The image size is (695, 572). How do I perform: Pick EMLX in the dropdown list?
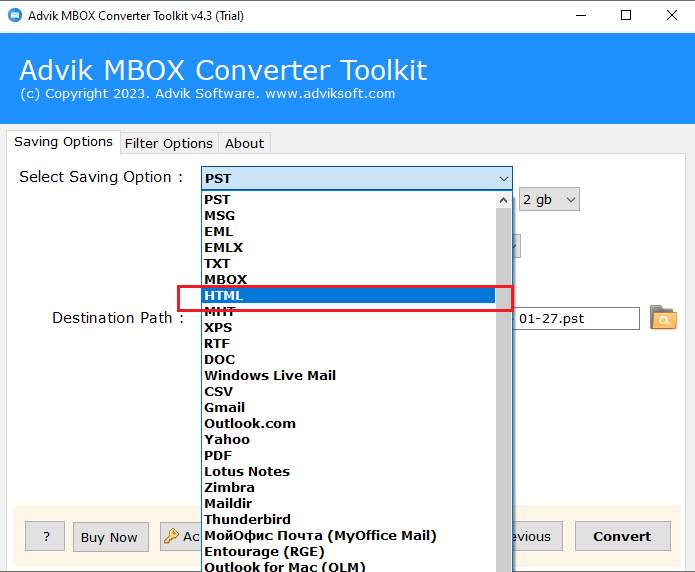[x=349, y=247]
